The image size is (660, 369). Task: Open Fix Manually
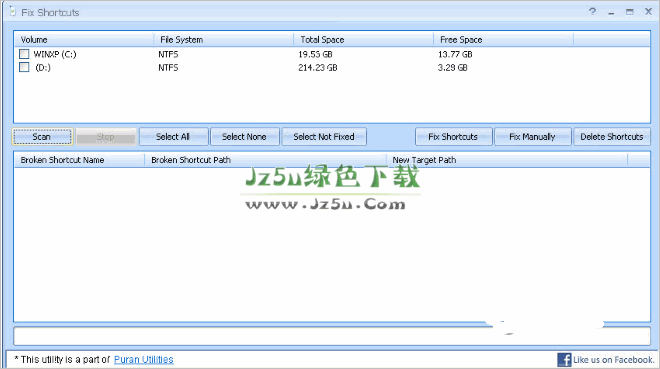[532, 137]
